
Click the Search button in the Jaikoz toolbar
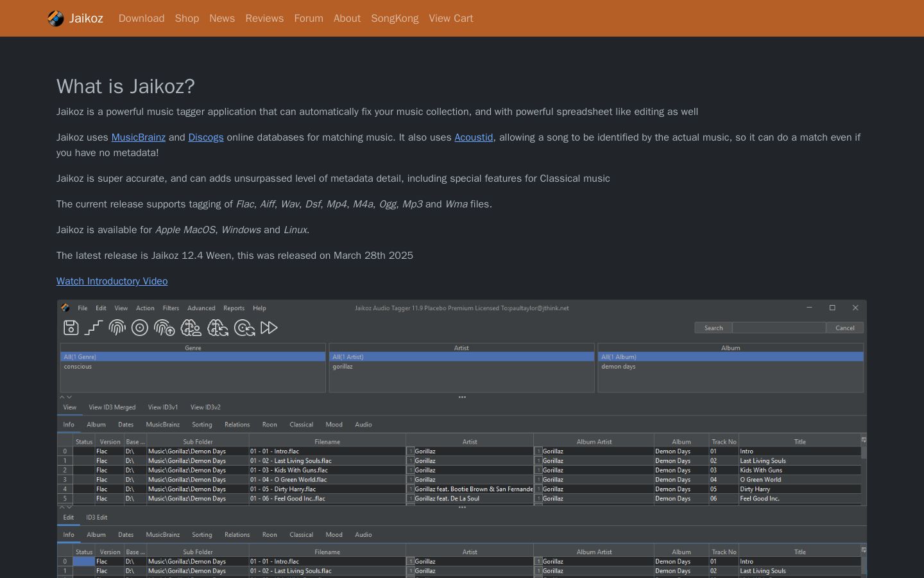coord(714,328)
